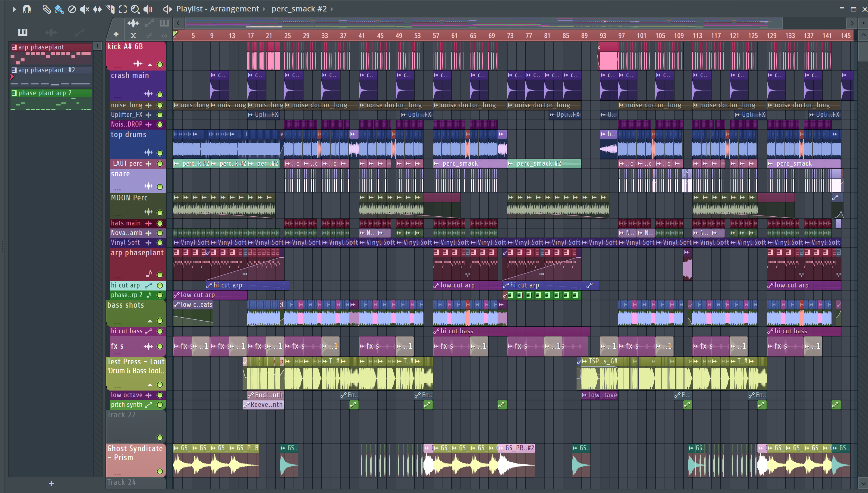Screen dimensions: 868x493
Task: Click the plus button in track header corner
Action: tap(116, 34)
